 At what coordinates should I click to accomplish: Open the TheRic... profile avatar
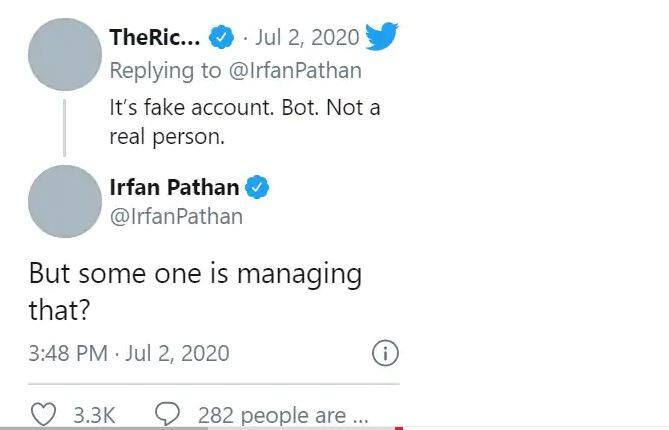coord(65,55)
